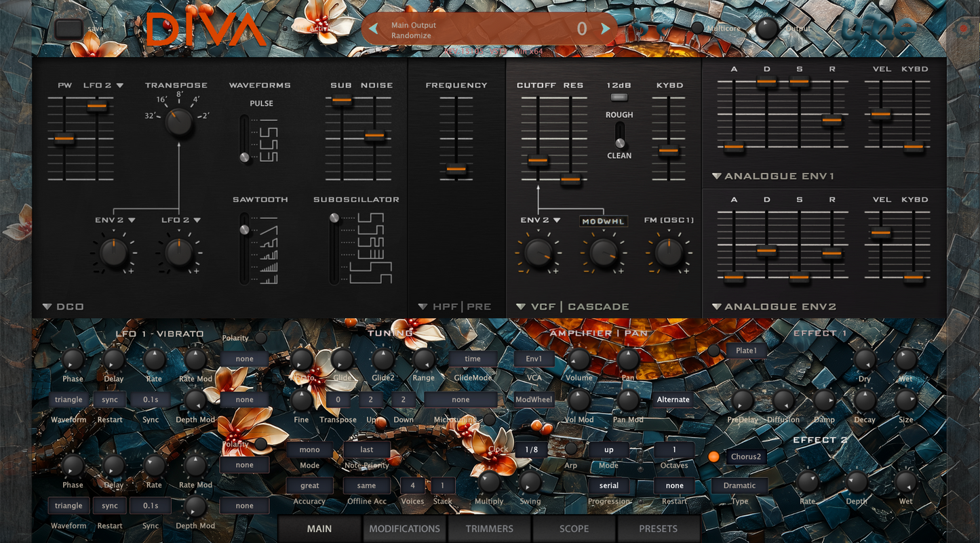Toggle the Microtuning enable button
980x543 pixels.
tap(489, 420)
